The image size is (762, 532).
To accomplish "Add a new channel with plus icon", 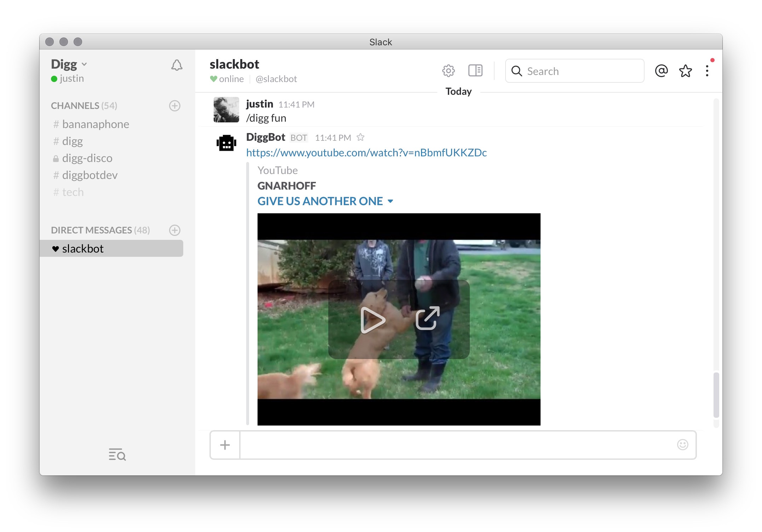I will (x=175, y=106).
